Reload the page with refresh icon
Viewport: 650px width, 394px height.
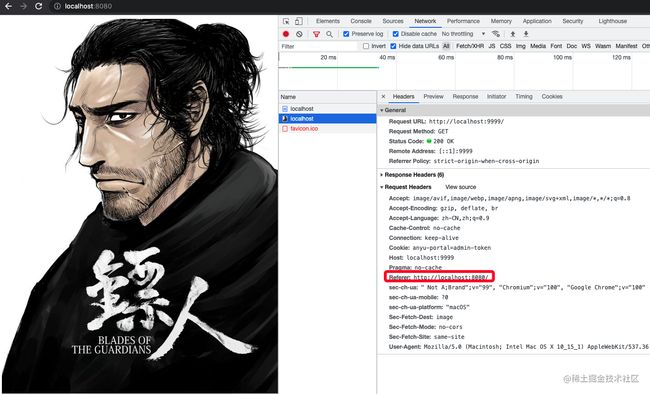point(39,6)
